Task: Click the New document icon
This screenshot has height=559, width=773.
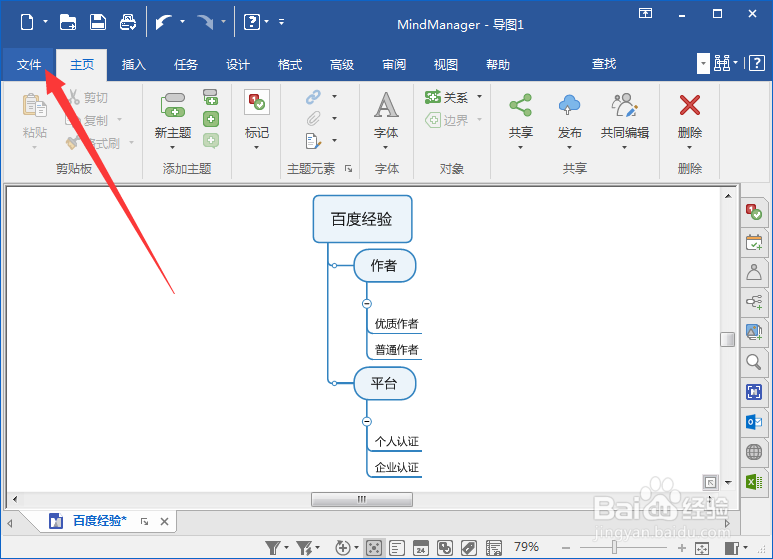Action: 27,22
